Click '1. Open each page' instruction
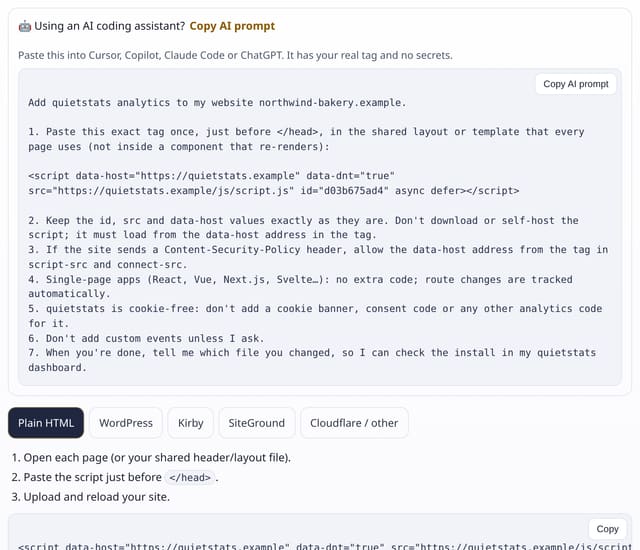The width and height of the screenshot is (640, 550). click(151, 458)
